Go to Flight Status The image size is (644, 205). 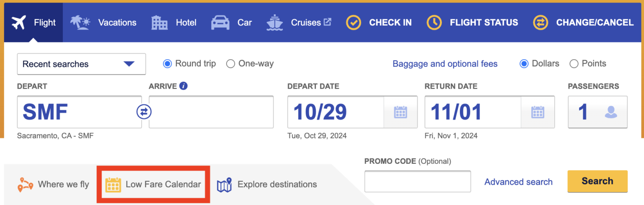(x=473, y=22)
